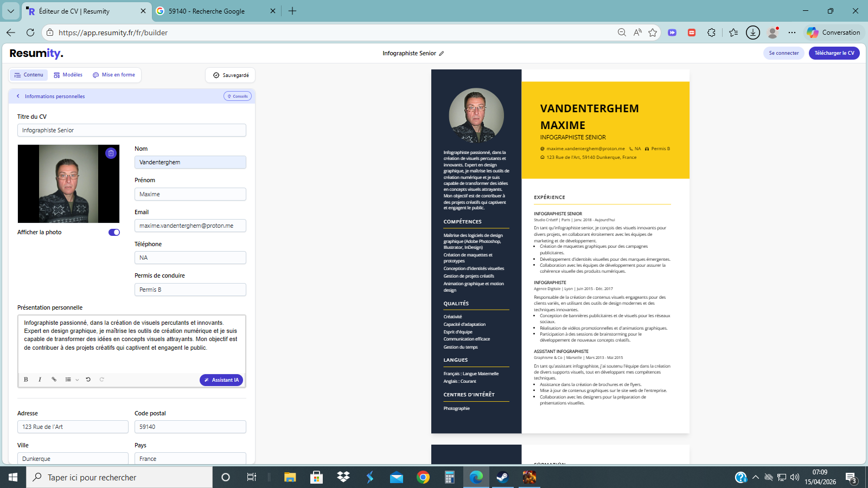The width and height of the screenshot is (868, 488).
Task: Open the browser tab list dropdown
Action: pyautogui.click(x=10, y=11)
